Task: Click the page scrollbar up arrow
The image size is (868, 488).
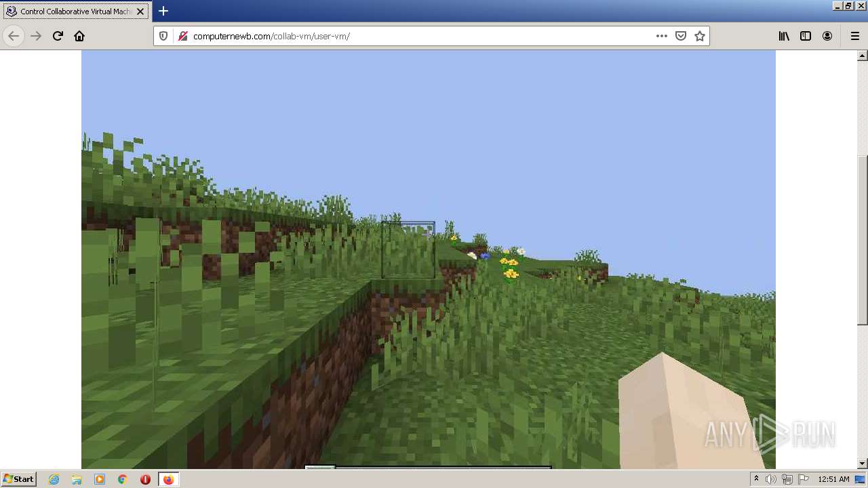Action: tap(862, 56)
